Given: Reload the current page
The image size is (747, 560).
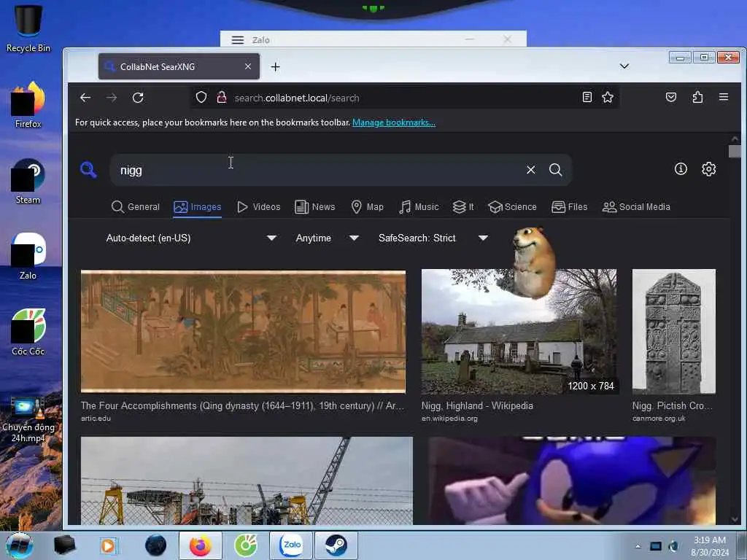Looking at the screenshot, I should (x=138, y=98).
